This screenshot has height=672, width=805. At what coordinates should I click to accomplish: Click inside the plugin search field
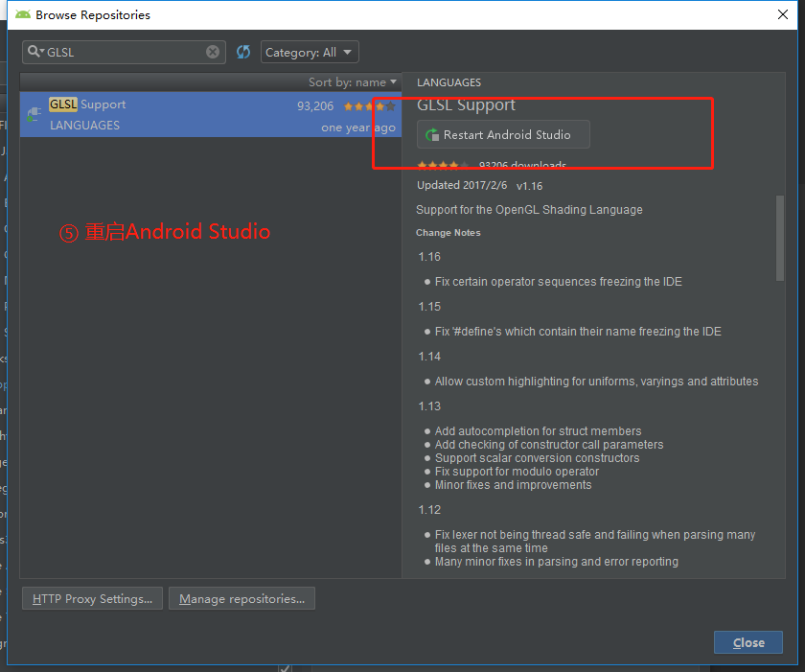(x=125, y=51)
